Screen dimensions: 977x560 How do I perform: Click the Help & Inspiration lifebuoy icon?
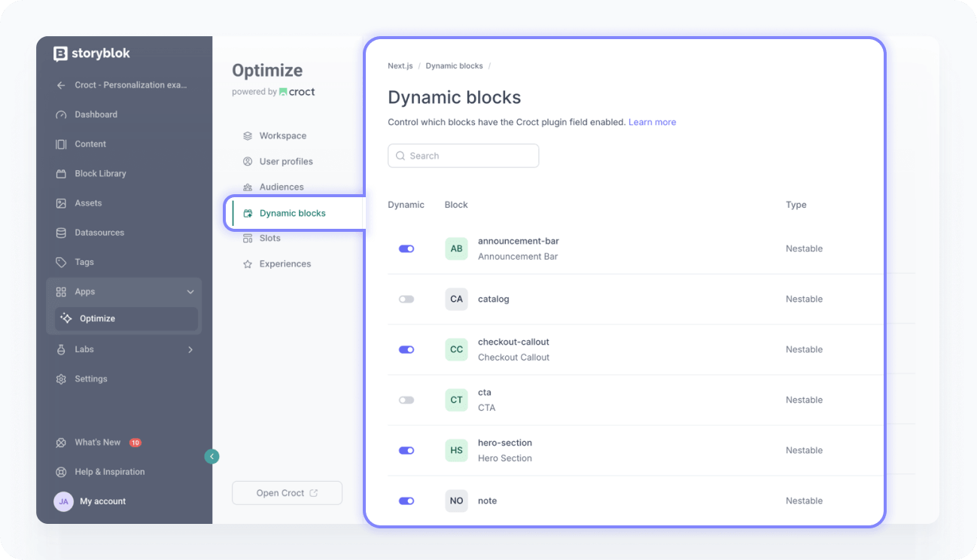point(61,472)
